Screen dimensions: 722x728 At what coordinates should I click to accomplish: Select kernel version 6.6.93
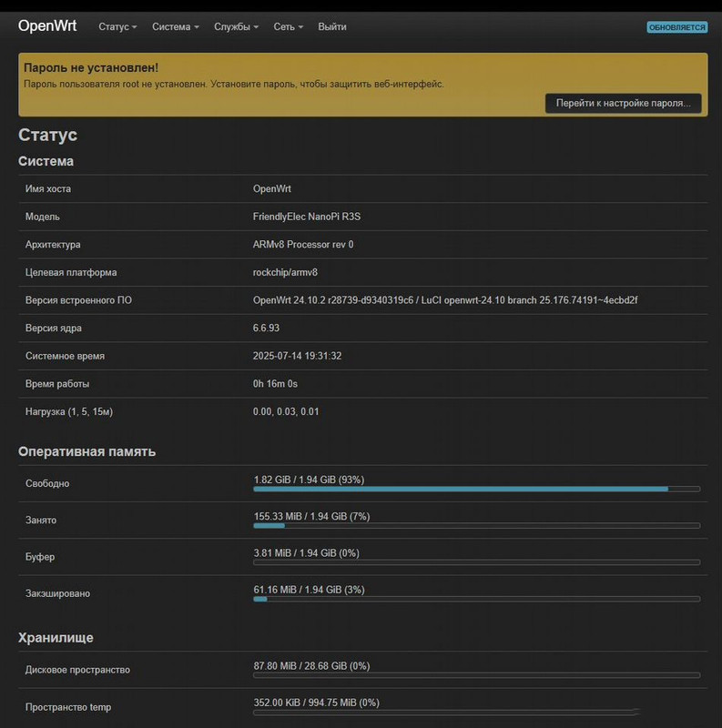(266, 329)
